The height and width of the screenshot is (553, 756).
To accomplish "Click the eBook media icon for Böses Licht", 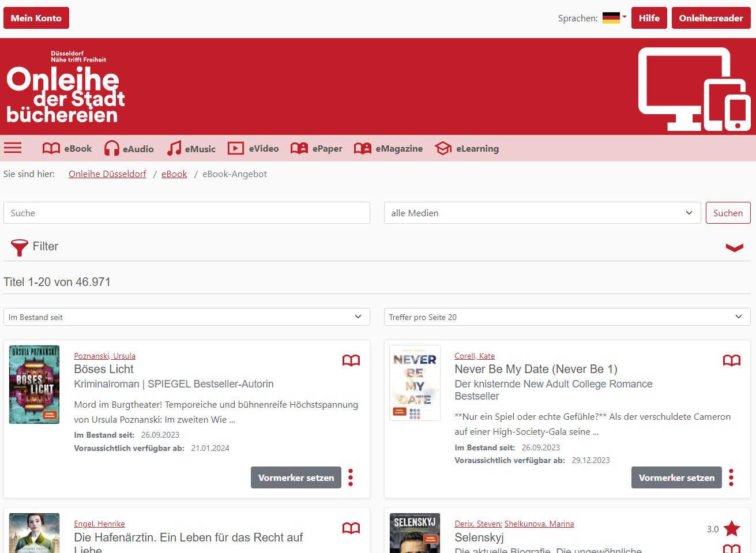I will coord(351,360).
